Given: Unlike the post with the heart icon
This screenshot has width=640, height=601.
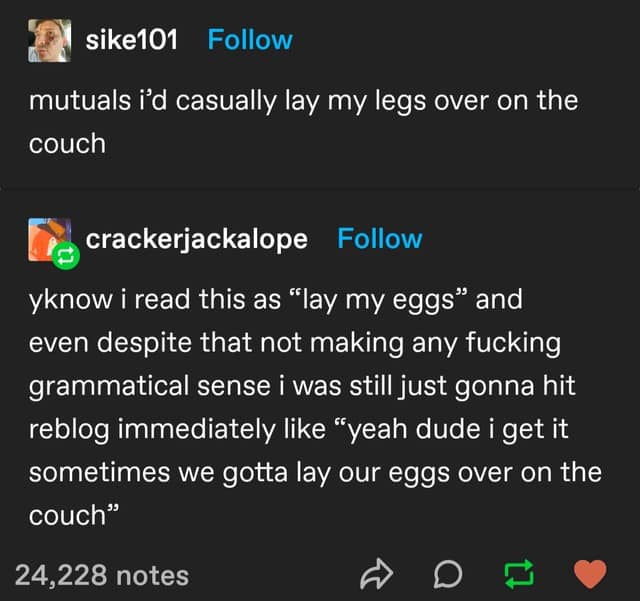Looking at the screenshot, I should pyautogui.click(x=590, y=574).
